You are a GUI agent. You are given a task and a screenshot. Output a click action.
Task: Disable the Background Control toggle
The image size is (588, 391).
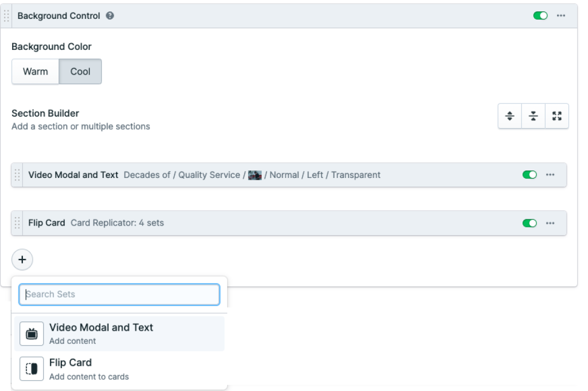(x=540, y=16)
